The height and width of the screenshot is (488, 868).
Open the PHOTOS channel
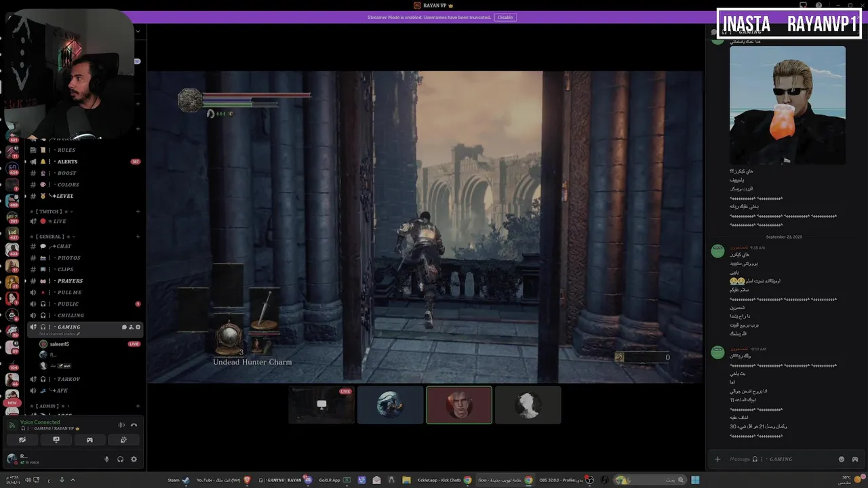[x=85, y=258]
